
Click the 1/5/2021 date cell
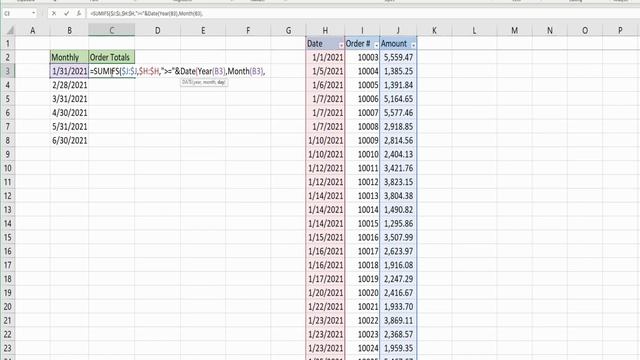325,71
